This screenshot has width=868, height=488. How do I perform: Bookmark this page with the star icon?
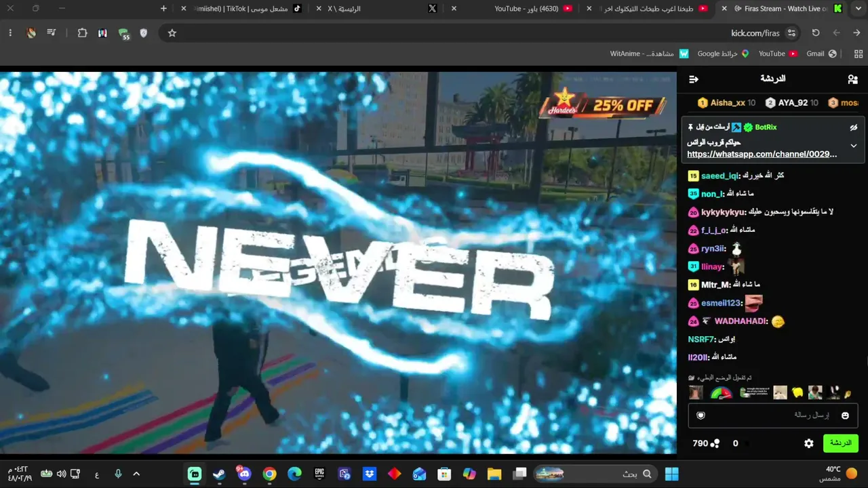tap(172, 33)
